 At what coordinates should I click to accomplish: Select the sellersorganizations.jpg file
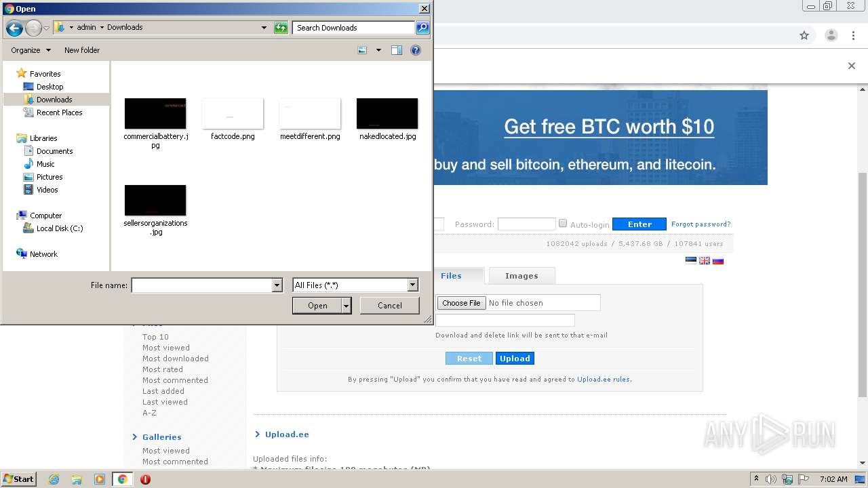[155, 210]
